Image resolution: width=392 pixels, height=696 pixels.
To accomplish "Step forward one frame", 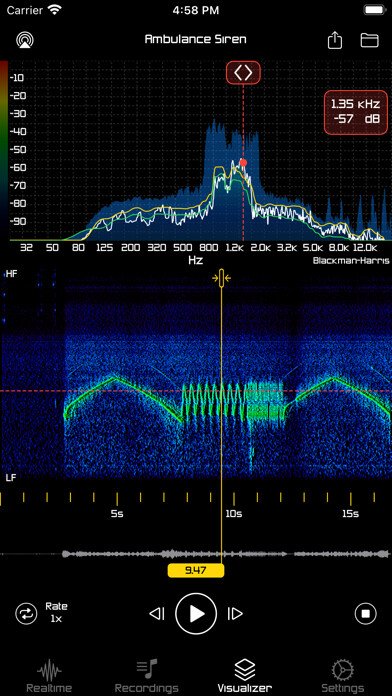I will tap(235, 614).
